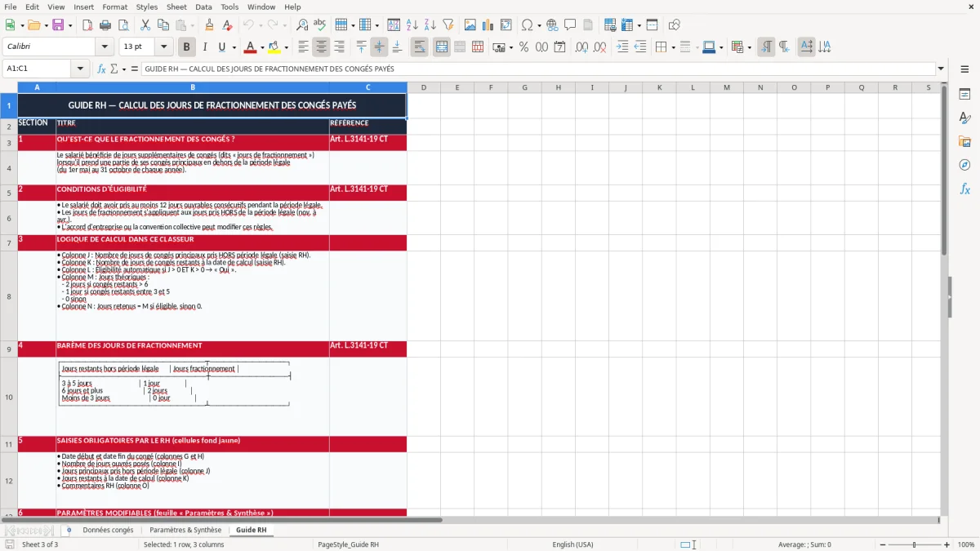980x551 pixels.
Task: Open the Styles menu
Action: (x=147, y=7)
